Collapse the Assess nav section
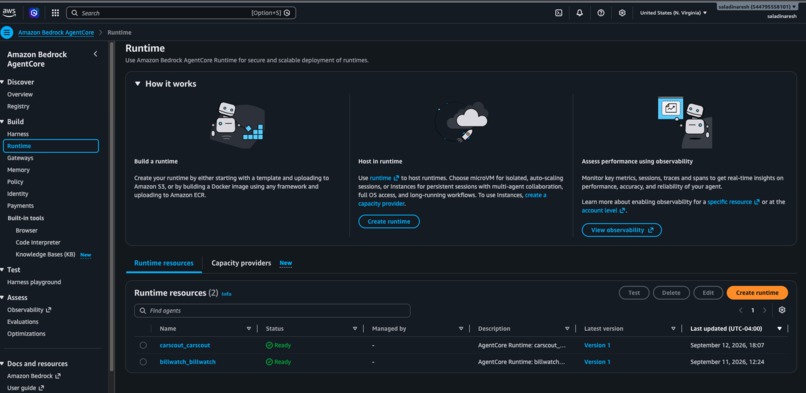Screen dimensions: 806x393 3,297
